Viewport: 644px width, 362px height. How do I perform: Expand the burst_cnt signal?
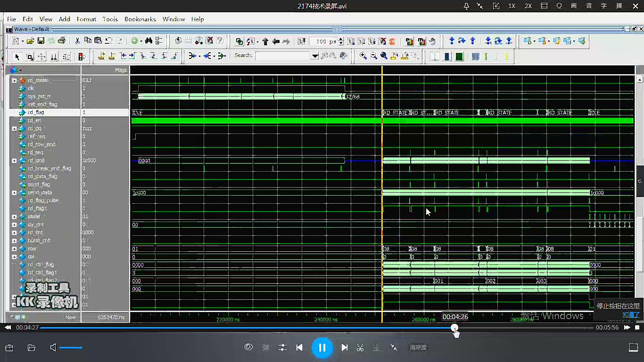click(x=14, y=241)
